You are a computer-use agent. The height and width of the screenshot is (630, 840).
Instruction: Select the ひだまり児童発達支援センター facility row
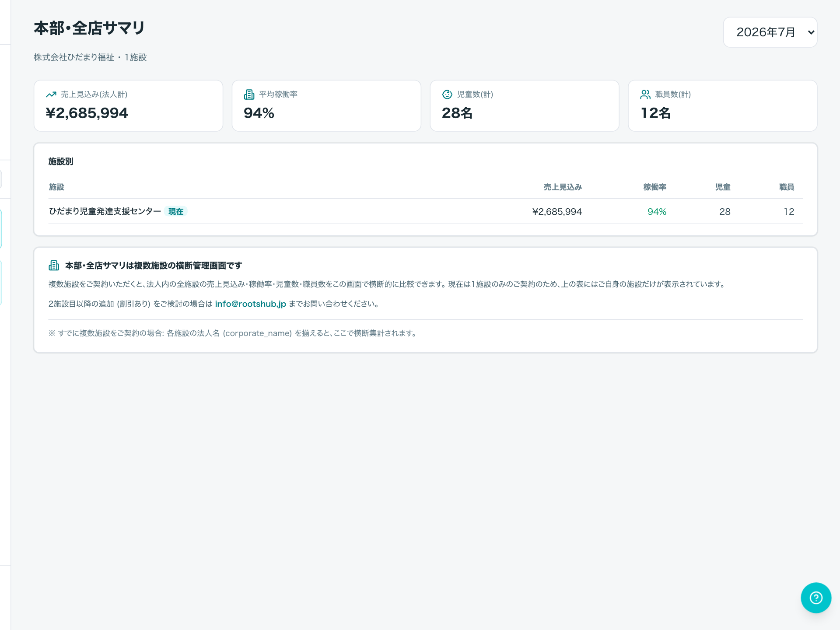(x=425, y=211)
